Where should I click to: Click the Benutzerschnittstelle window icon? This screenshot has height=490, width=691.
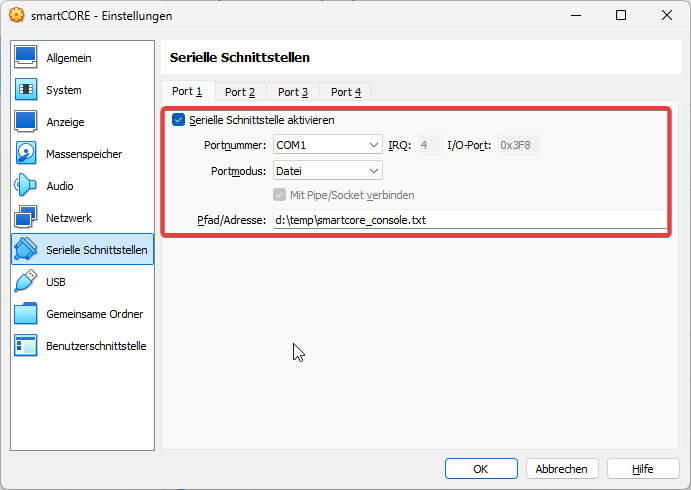(26, 345)
